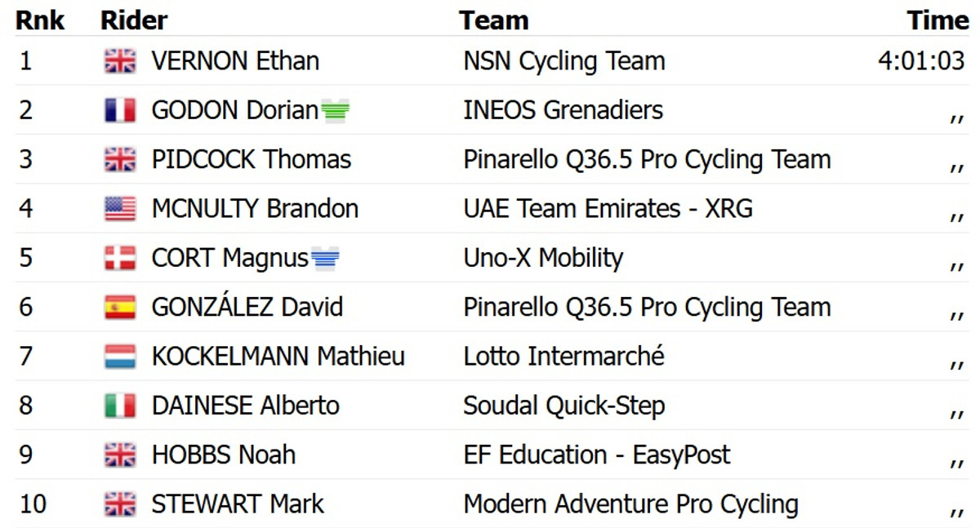Select rider STEWART Mark
Viewport: 980px width, 528px height.
[x=238, y=504]
